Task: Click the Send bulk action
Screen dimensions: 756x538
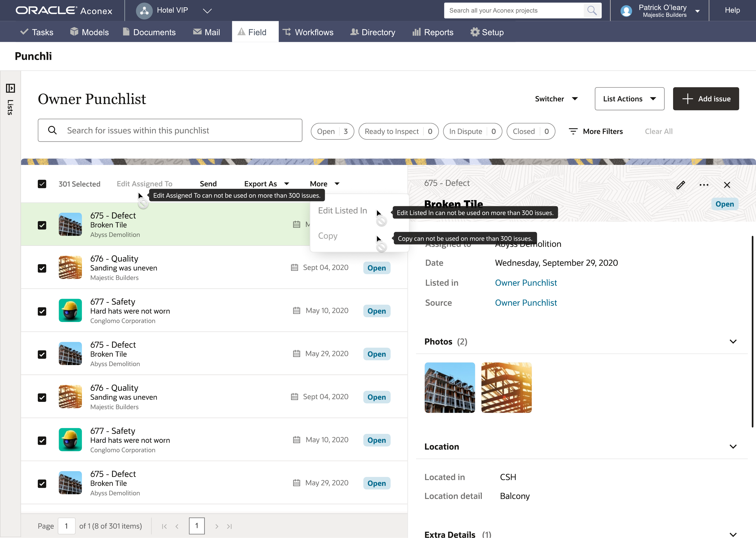Action: click(208, 184)
